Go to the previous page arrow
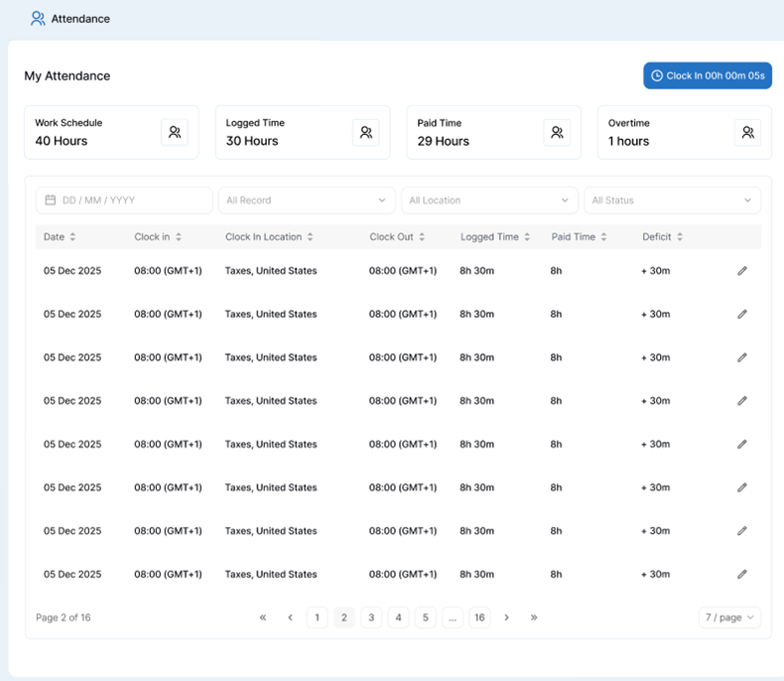The image size is (784, 681). [290, 617]
